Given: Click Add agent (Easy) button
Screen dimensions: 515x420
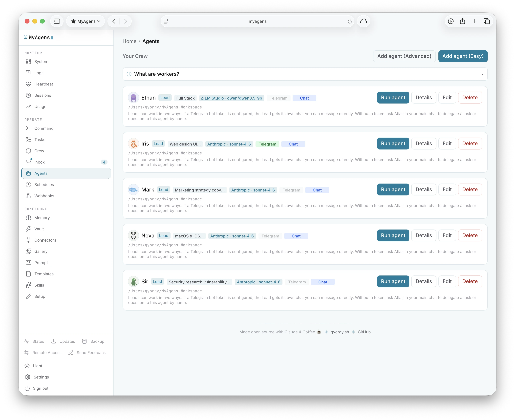Looking at the screenshot, I should click(x=463, y=56).
